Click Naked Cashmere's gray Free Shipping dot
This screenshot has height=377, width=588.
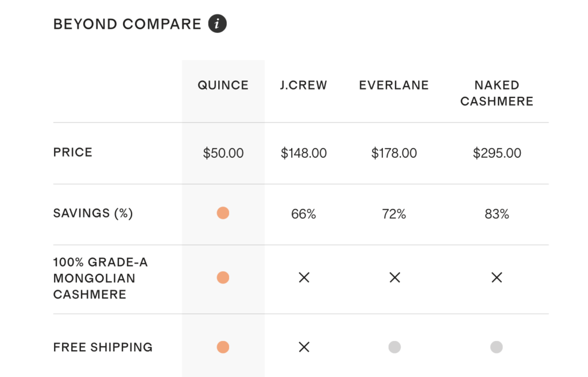coord(497,347)
